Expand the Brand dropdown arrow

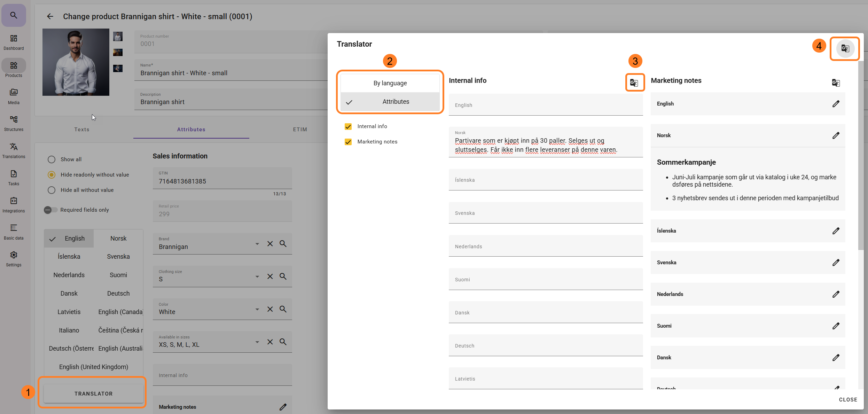pyautogui.click(x=257, y=244)
